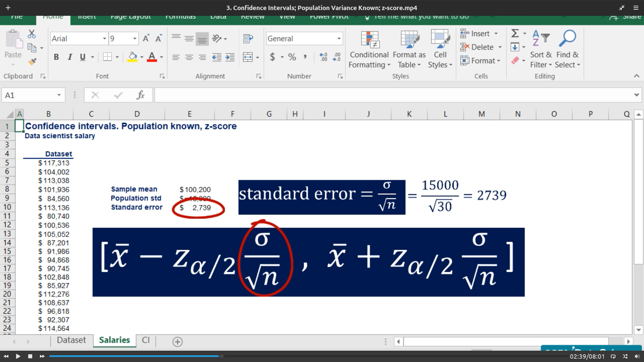The width and height of the screenshot is (644, 362).
Task: Expand the General number format dropdown
Action: 339,39
